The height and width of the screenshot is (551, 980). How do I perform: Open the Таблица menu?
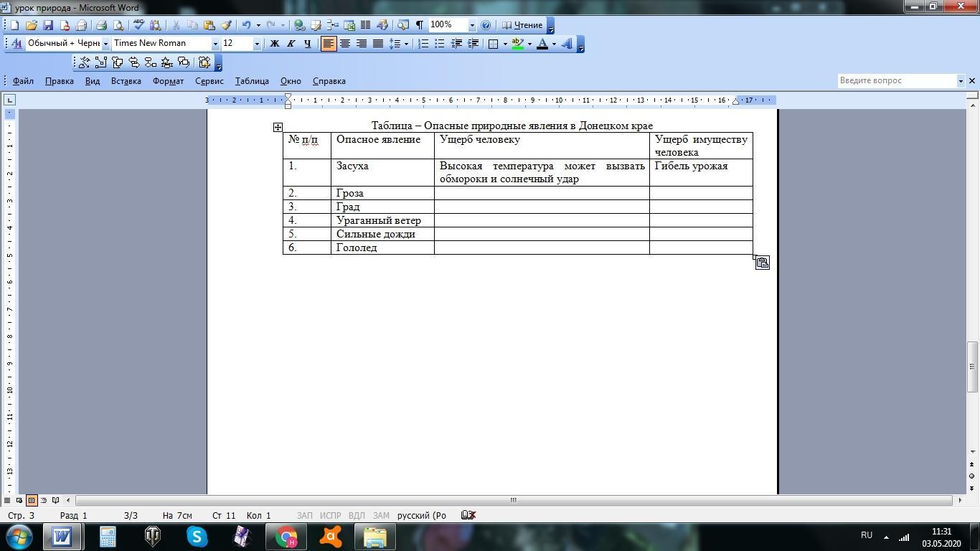pyautogui.click(x=251, y=81)
